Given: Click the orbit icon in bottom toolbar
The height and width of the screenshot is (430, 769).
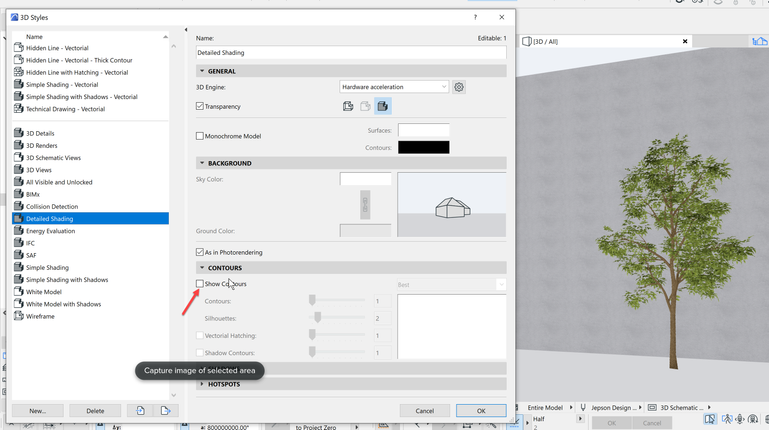Looking at the screenshot, I should [740, 419].
